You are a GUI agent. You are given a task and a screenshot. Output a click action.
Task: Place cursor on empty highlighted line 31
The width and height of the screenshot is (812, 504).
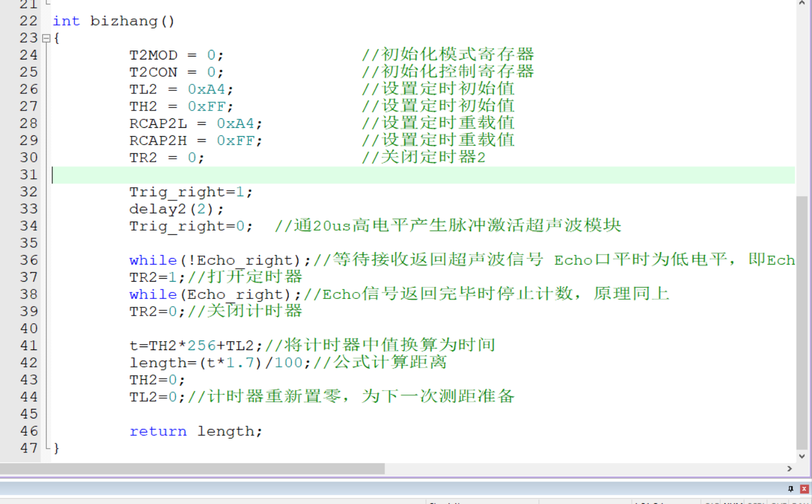pos(423,175)
